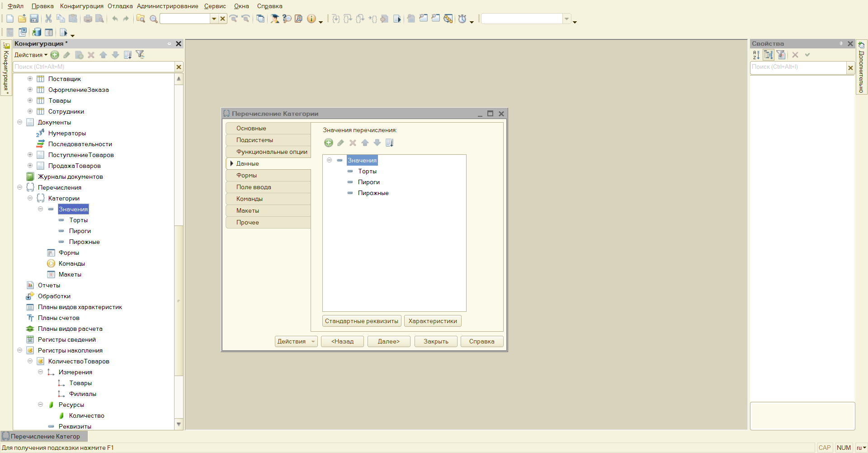Toggle properties display by categories

[x=769, y=55]
